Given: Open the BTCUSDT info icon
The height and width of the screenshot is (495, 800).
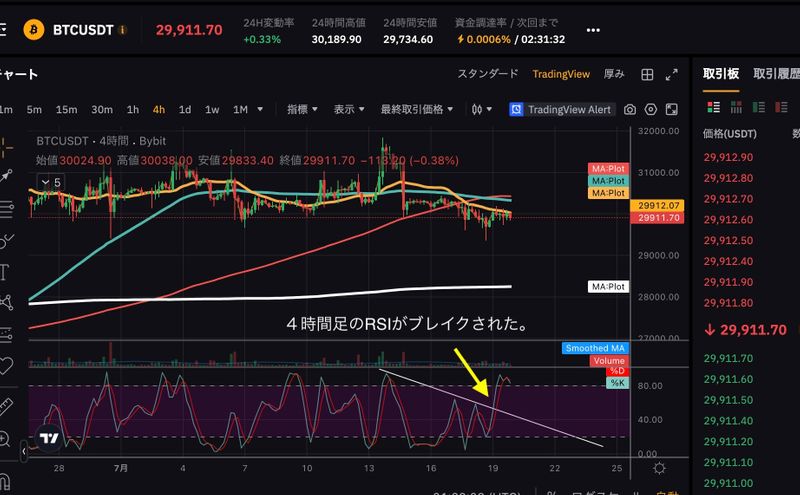Looking at the screenshot, I should (x=122, y=30).
